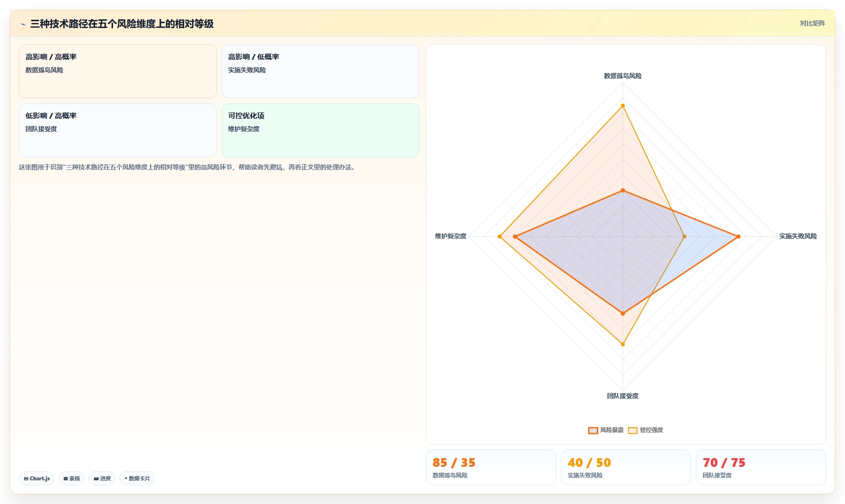Click the 表格 tag chip
This screenshot has width=845, height=504.
coord(71,478)
